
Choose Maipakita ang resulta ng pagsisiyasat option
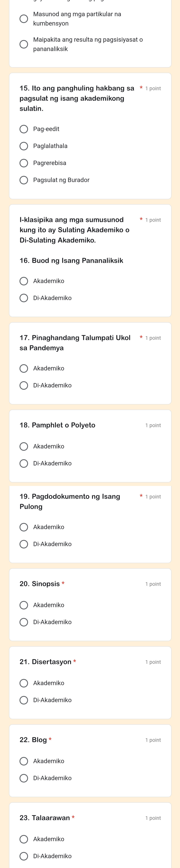[24, 44]
